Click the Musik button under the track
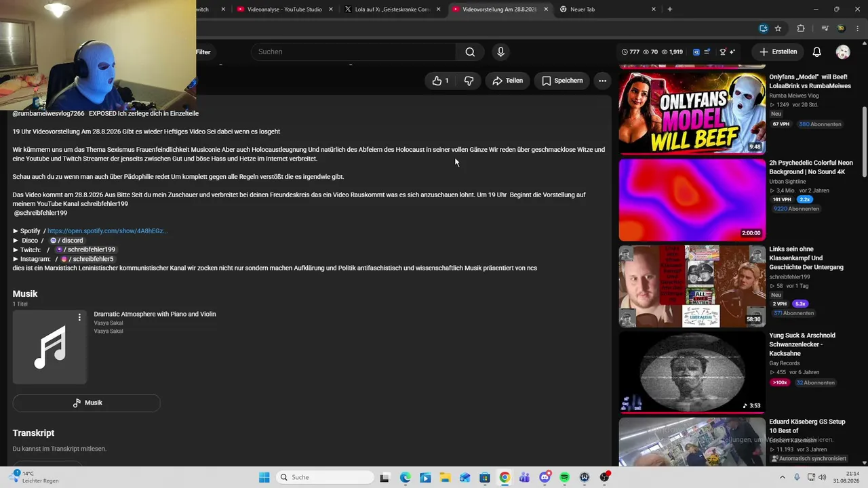The height and width of the screenshot is (488, 868). [87, 403]
